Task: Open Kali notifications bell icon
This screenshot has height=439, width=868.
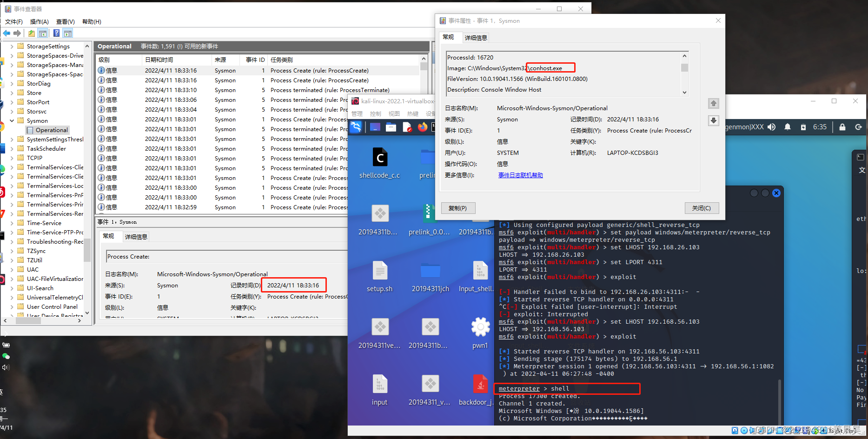Action: 788,127
